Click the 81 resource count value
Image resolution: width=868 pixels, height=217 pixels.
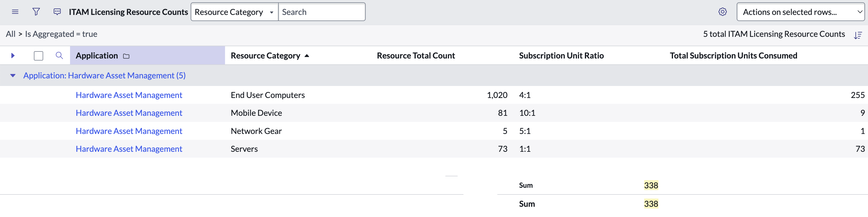(502, 113)
